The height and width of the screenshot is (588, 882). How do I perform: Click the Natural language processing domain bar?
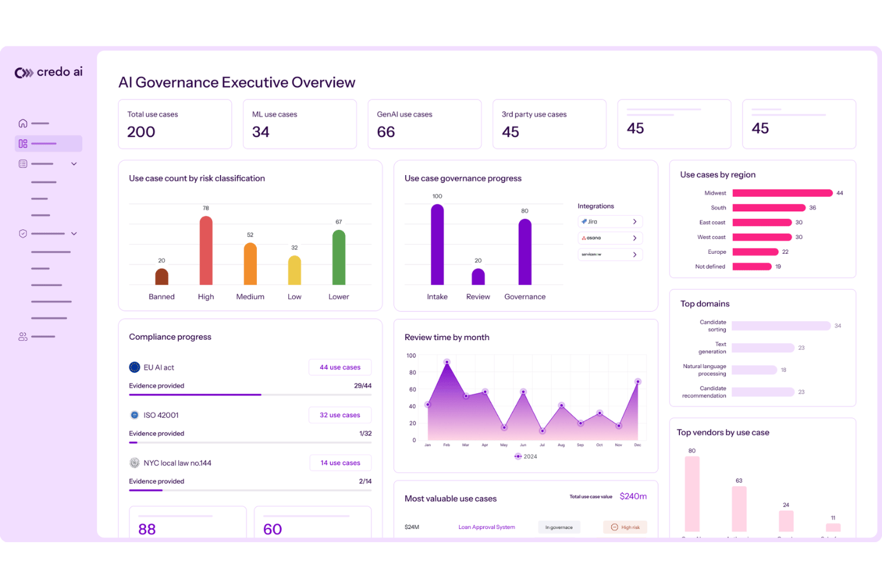pyautogui.click(x=754, y=370)
